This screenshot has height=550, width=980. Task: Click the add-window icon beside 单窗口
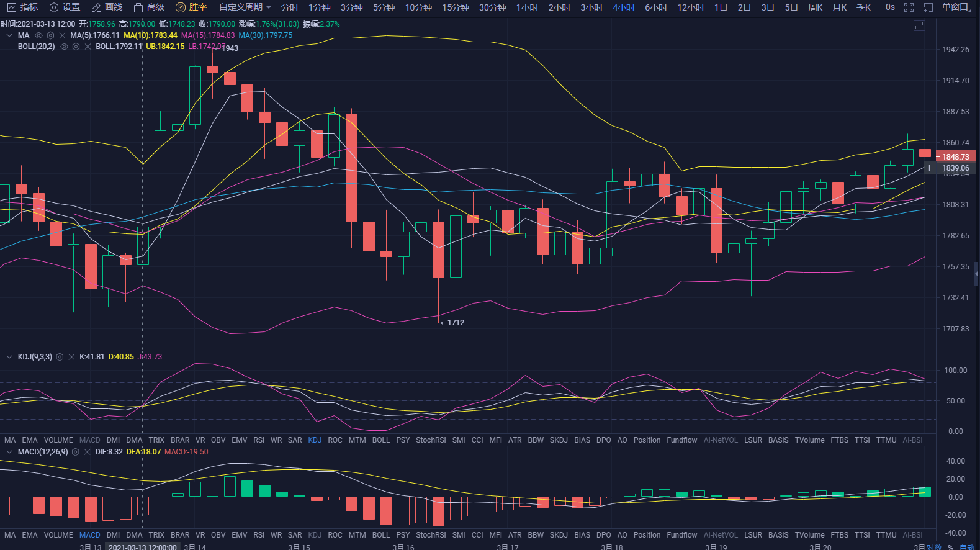[928, 7]
